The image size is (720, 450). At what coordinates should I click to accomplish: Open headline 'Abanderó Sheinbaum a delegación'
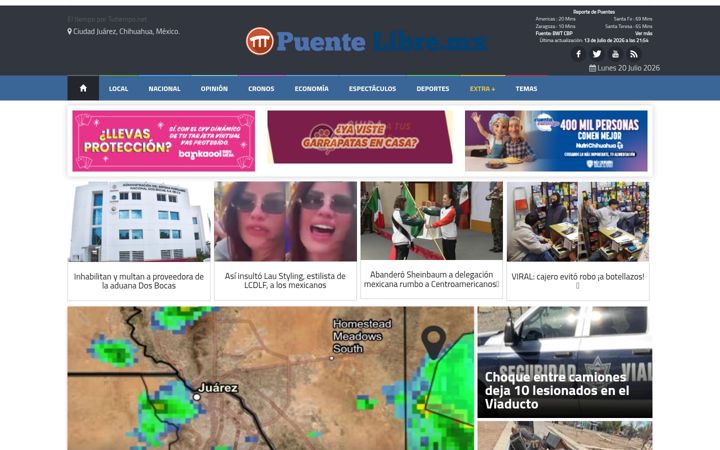click(x=431, y=279)
